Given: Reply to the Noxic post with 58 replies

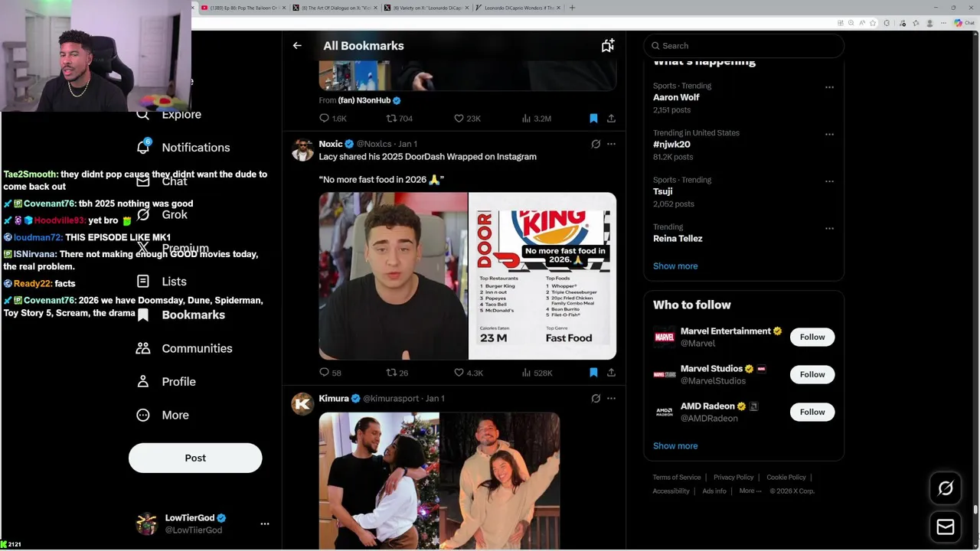Looking at the screenshot, I should (331, 373).
